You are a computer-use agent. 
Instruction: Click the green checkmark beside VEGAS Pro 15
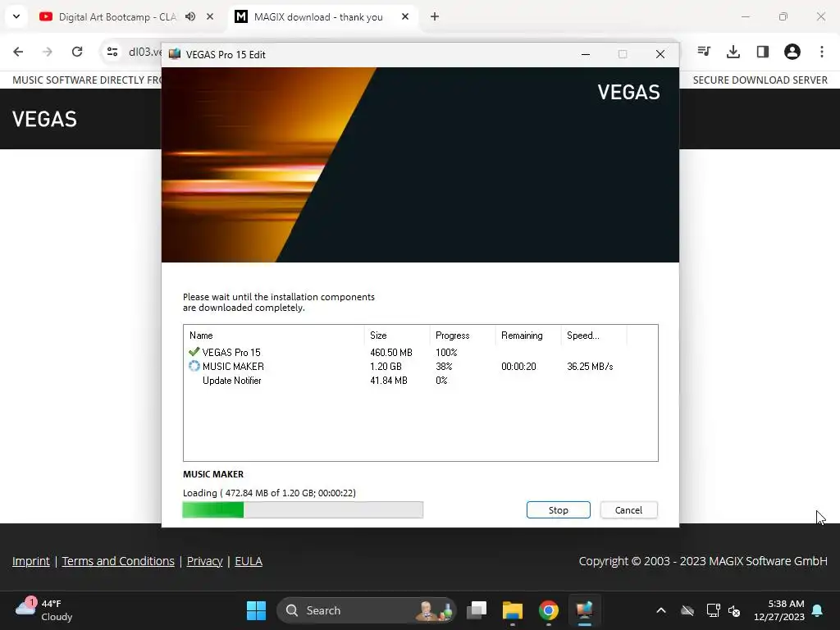(x=194, y=352)
